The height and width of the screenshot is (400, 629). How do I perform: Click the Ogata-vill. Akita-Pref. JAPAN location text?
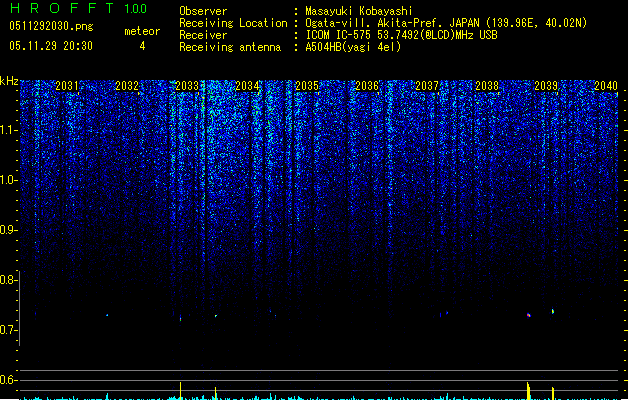(446, 23)
